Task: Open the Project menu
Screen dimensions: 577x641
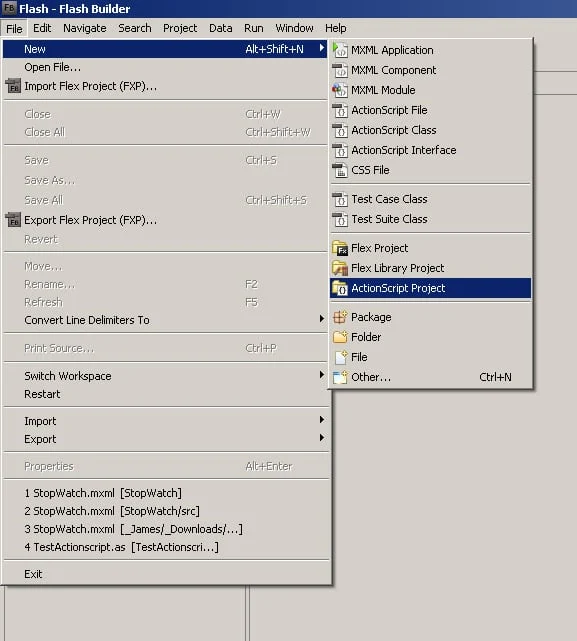Action: click(180, 28)
